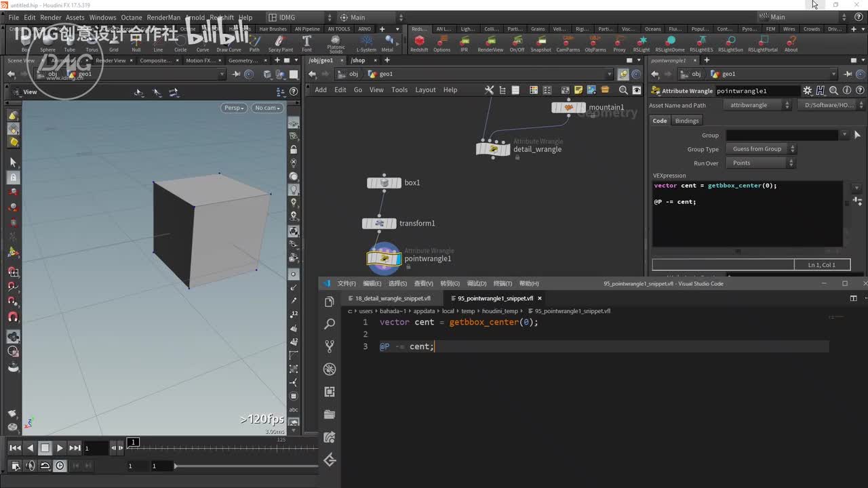Click the Group input field
Screen dimensions: 868x488
click(782, 135)
